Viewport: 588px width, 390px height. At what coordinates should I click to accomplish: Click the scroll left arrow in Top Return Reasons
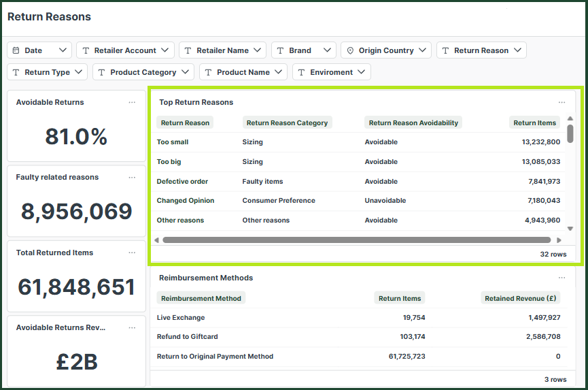157,240
